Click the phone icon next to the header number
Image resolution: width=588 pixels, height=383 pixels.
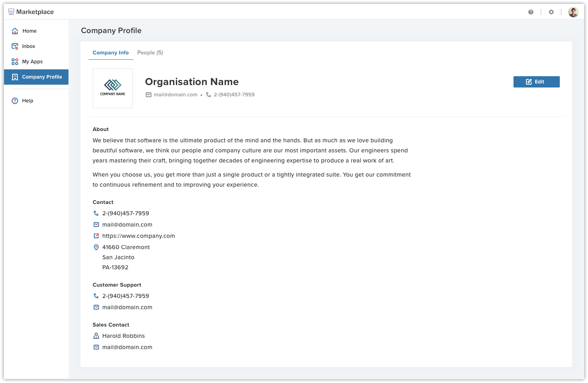(x=208, y=94)
